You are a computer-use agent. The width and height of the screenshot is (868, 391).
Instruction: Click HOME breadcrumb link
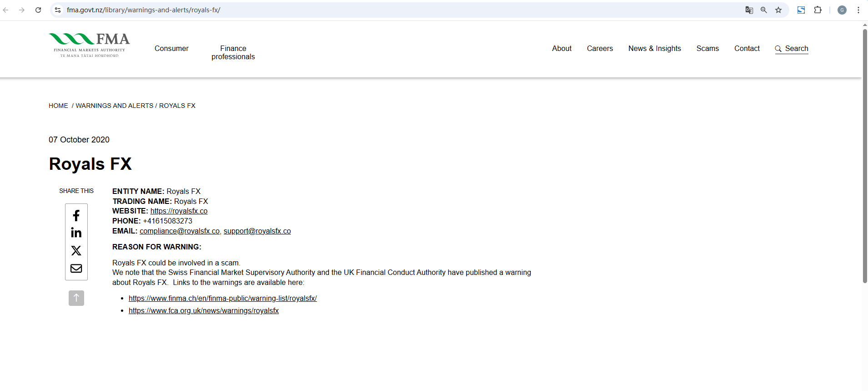pyautogui.click(x=58, y=106)
